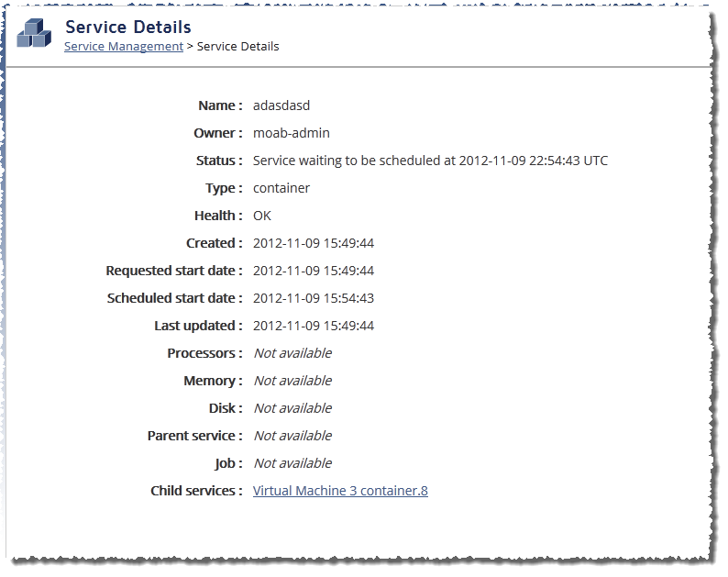Click the Disk Not available value
This screenshot has width=728, height=577.
point(293,408)
